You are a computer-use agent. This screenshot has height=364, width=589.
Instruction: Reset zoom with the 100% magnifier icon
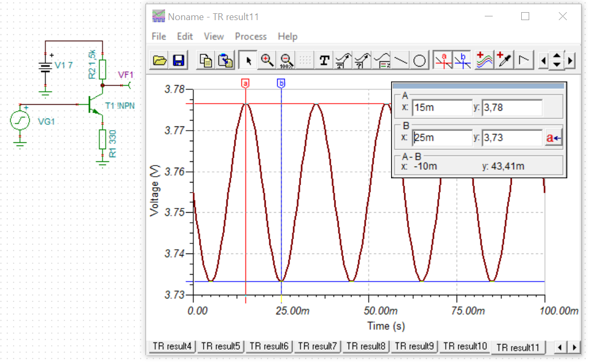(286, 60)
